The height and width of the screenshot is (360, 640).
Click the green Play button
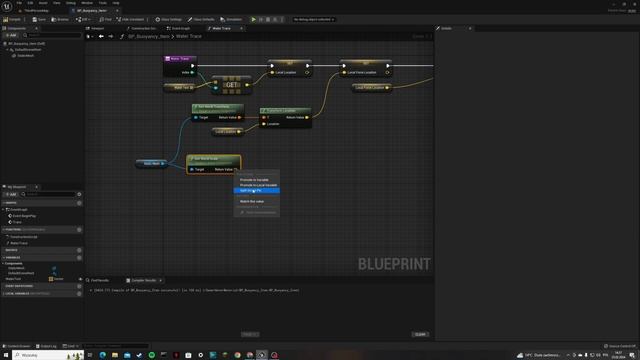[x=253, y=20]
